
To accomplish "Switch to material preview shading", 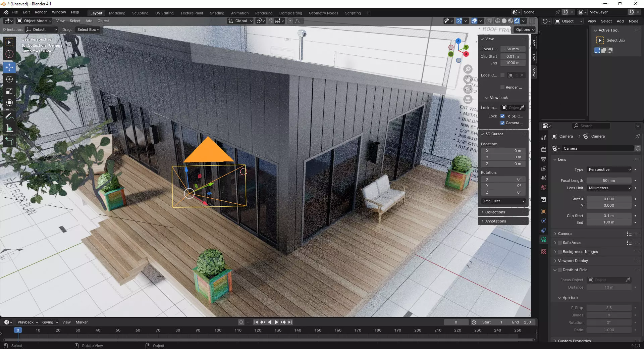I will click(x=511, y=21).
